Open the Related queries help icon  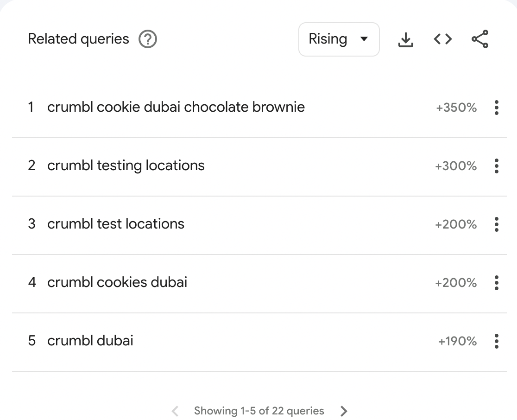click(148, 39)
